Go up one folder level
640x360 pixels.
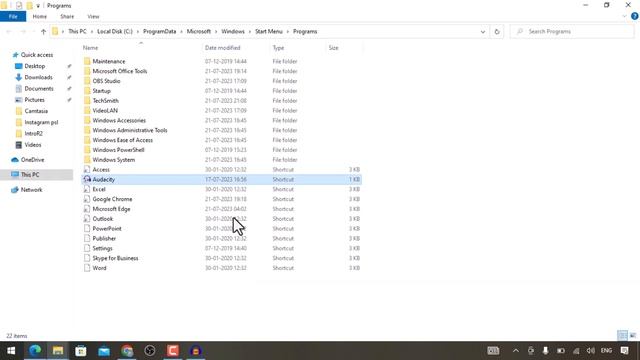tap(43, 31)
